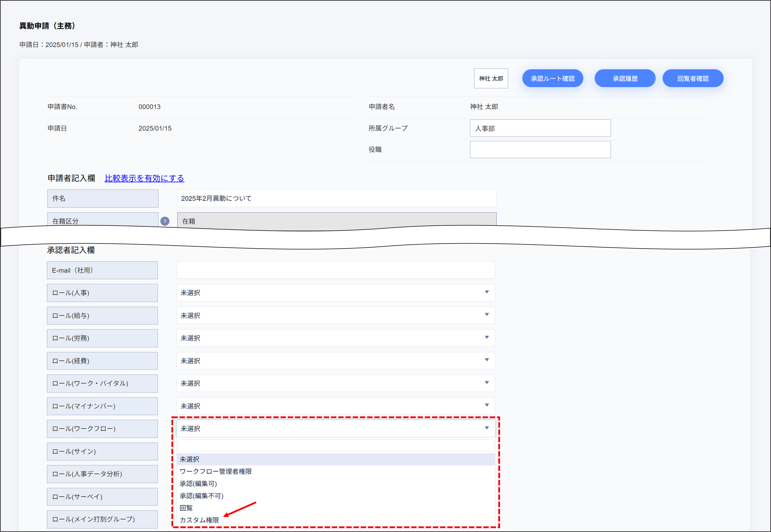Focus the E-mail（社用）text field

(x=335, y=270)
